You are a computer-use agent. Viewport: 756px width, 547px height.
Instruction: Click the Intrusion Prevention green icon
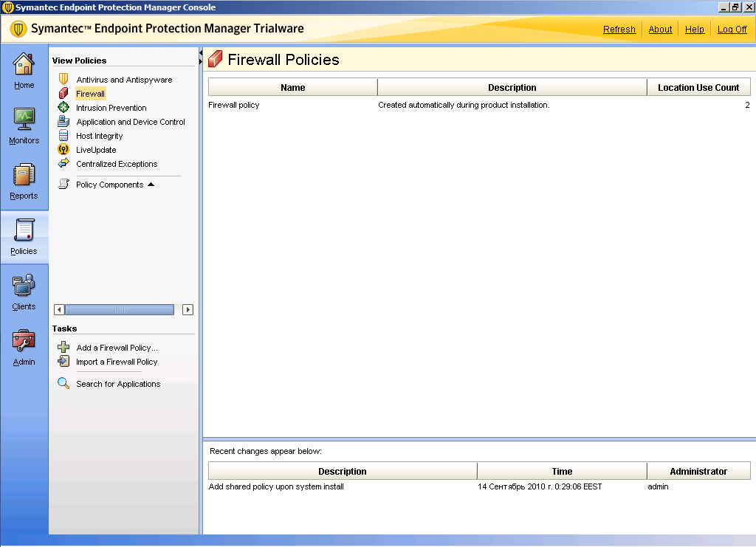click(x=63, y=107)
